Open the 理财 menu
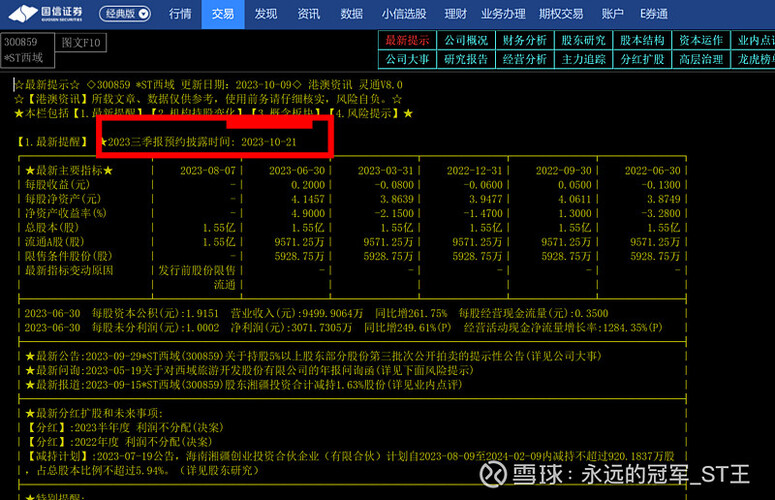Image resolution: width=775 pixels, height=500 pixels. pyautogui.click(x=455, y=14)
